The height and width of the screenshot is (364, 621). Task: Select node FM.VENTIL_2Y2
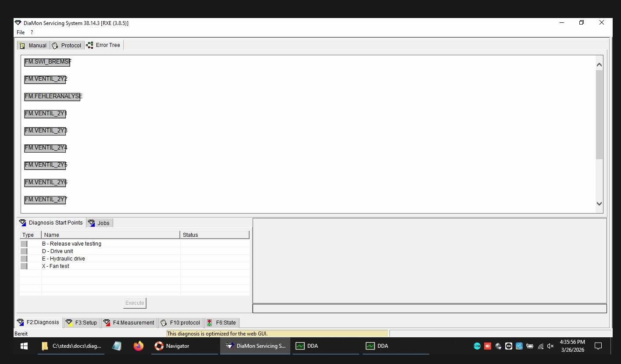click(x=45, y=79)
